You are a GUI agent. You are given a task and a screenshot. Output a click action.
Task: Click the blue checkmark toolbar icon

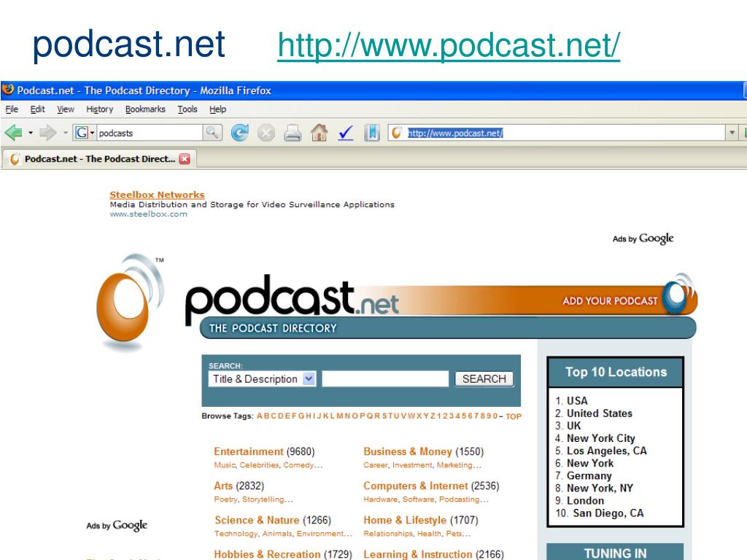click(346, 133)
